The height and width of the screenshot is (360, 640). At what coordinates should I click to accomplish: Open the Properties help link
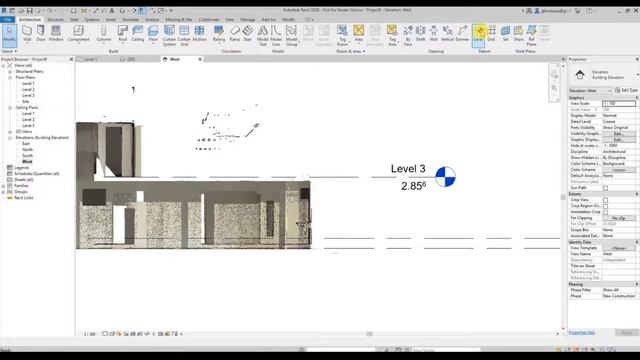[x=582, y=333]
